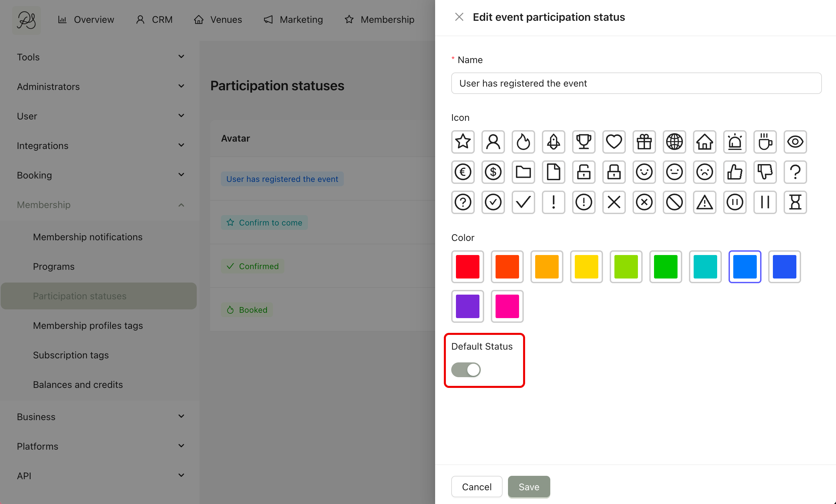Select the purple color swatch
The width and height of the screenshot is (836, 504).
click(x=468, y=306)
